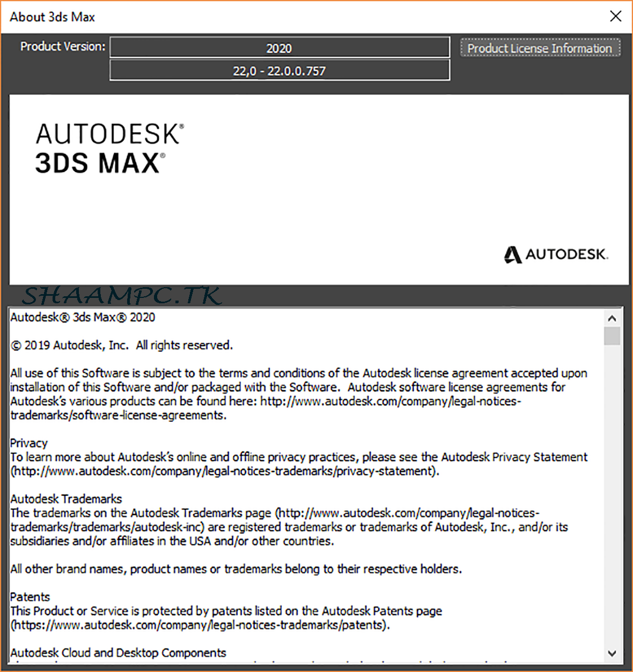Click the privacy-statement URL text
This screenshot has height=672, width=633.
[x=225, y=471]
